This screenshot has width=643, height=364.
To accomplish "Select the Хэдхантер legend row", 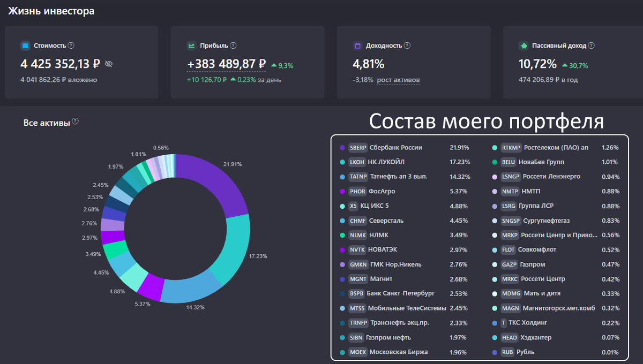I will 556,338.
